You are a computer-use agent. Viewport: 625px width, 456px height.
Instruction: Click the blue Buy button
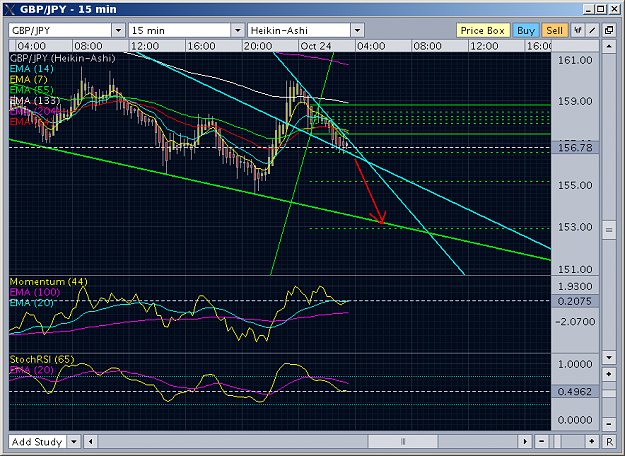pos(526,30)
